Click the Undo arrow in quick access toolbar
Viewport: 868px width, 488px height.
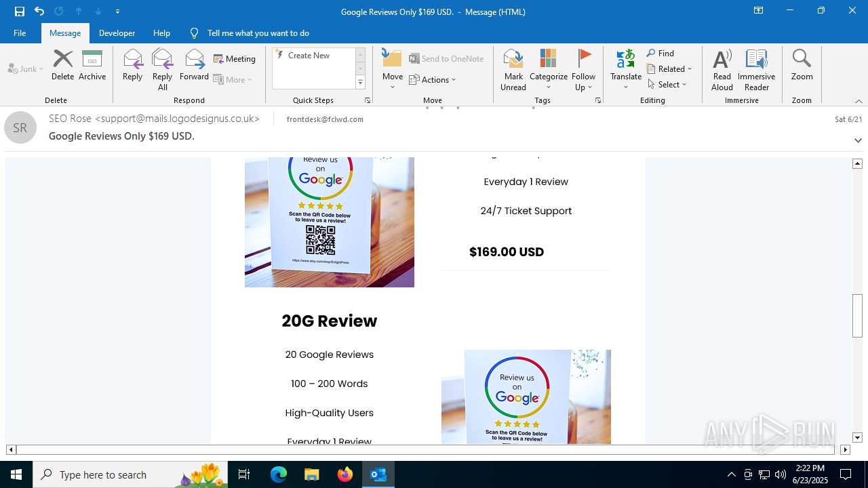pos(39,12)
